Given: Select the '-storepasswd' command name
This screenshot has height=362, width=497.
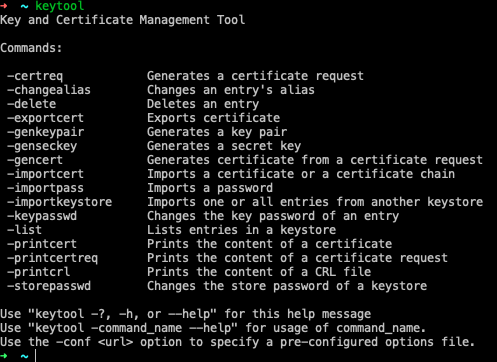Looking at the screenshot, I should point(49,286).
